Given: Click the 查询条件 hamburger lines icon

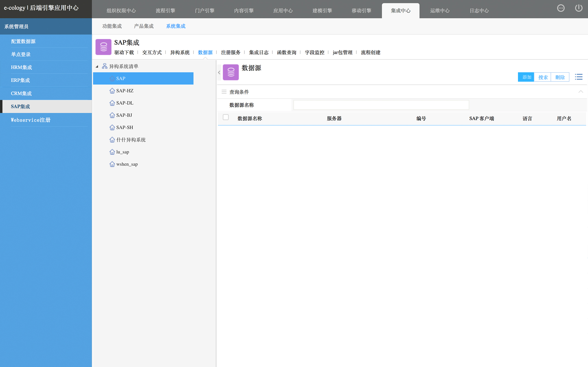Looking at the screenshot, I should (x=224, y=92).
